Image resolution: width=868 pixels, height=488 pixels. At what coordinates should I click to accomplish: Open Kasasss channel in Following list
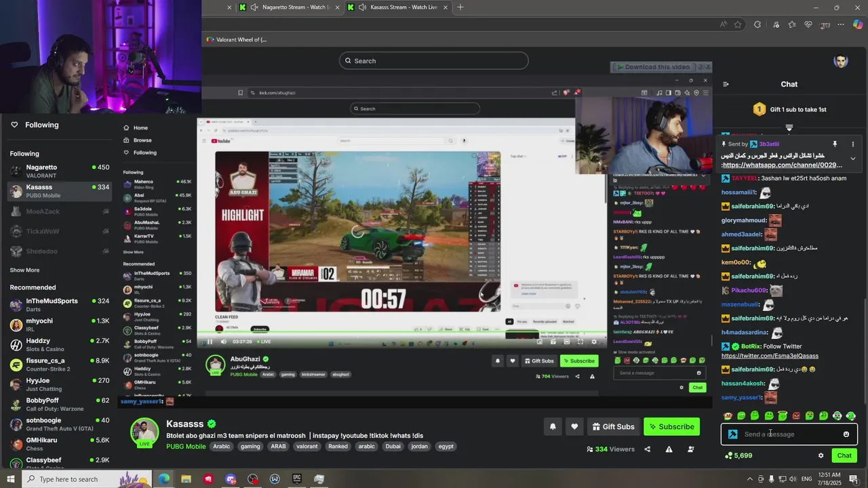[x=60, y=191]
